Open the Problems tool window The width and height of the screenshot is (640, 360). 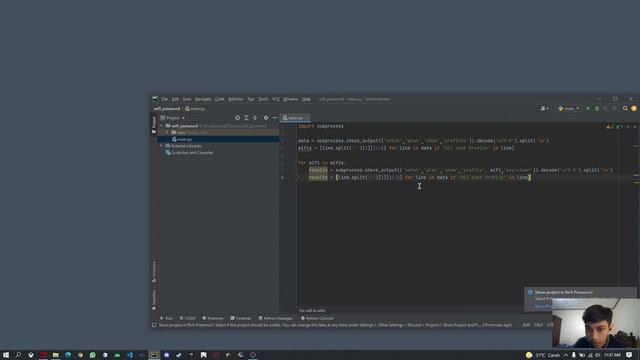(x=213, y=318)
